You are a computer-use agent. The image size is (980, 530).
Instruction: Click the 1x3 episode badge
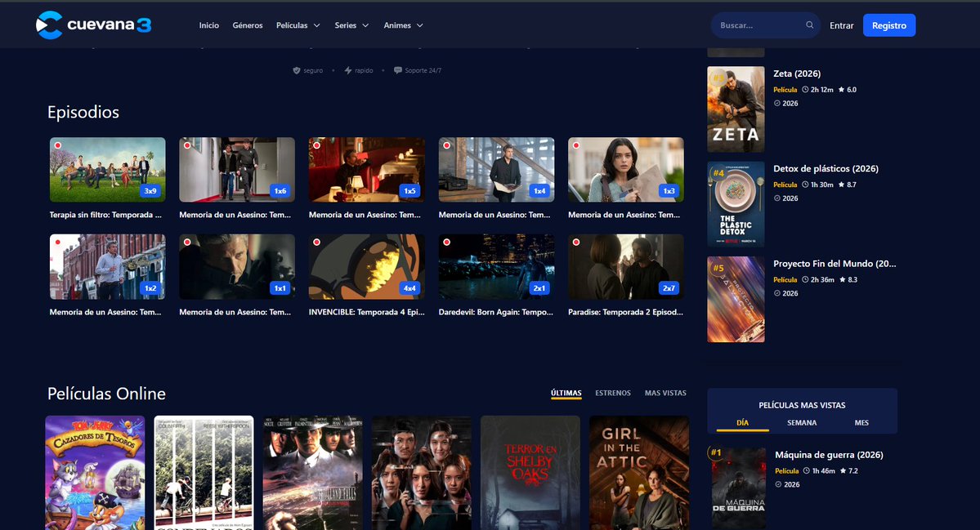pos(669,191)
